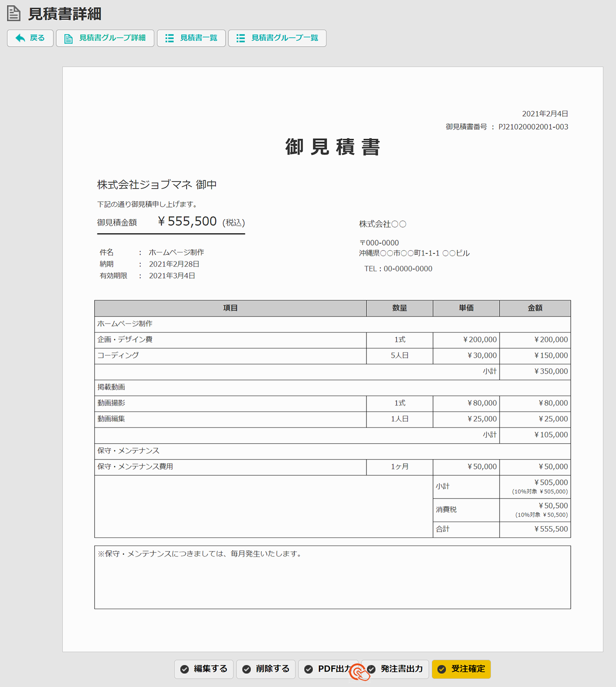This screenshot has width=616, height=687.
Task: Export with the PDF出力 button
Action: coord(328,669)
